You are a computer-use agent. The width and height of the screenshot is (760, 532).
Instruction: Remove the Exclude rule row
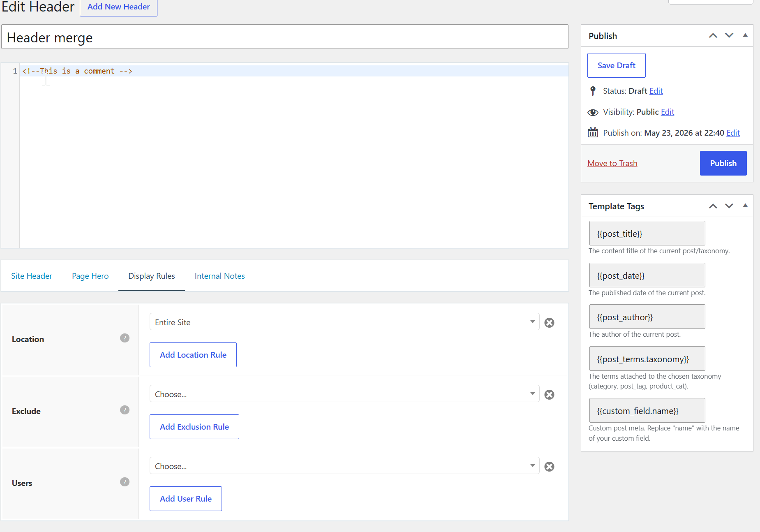click(549, 395)
